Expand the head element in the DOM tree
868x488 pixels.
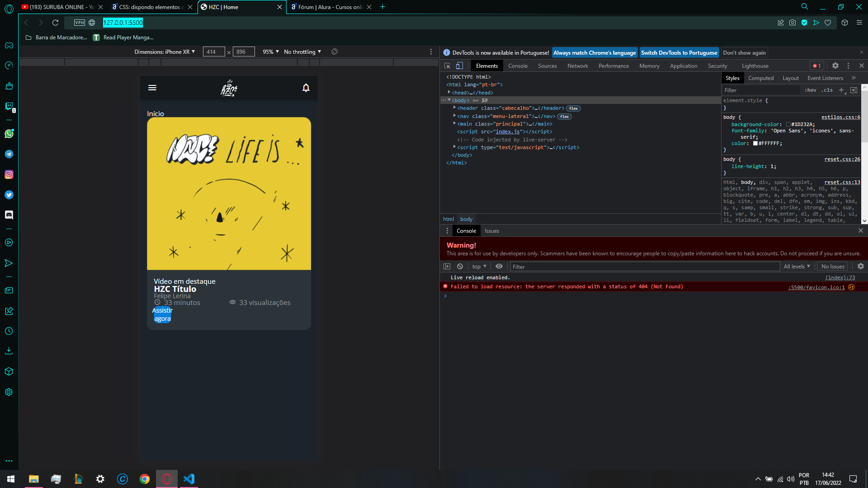[x=449, y=92]
